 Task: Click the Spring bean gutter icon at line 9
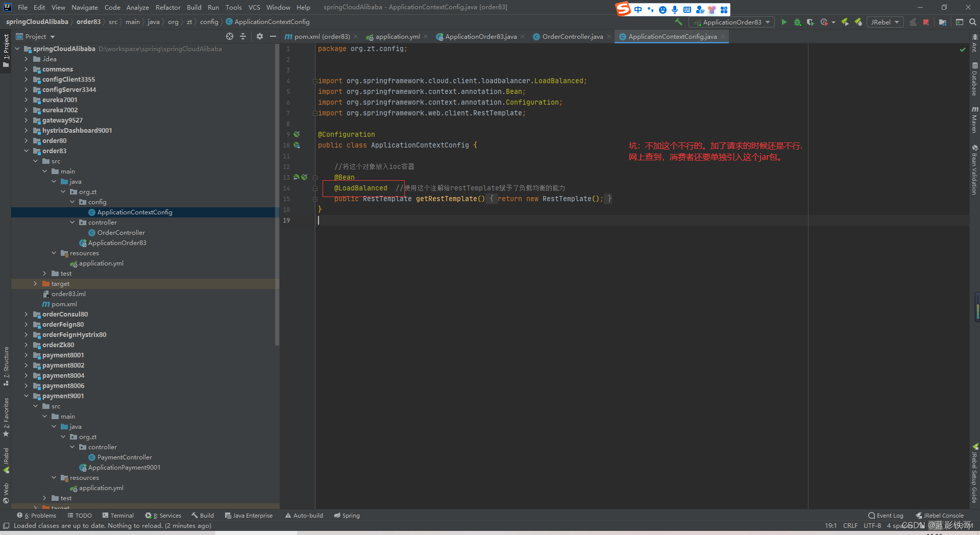tap(297, 134)
